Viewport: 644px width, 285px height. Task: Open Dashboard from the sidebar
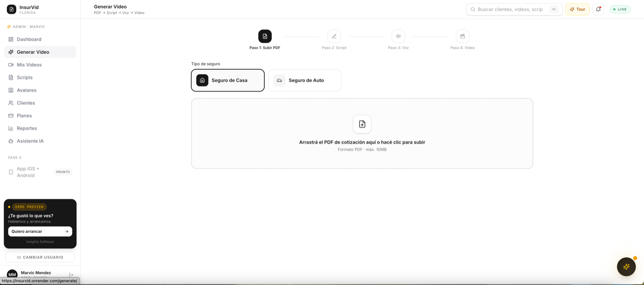pos(40,39)
